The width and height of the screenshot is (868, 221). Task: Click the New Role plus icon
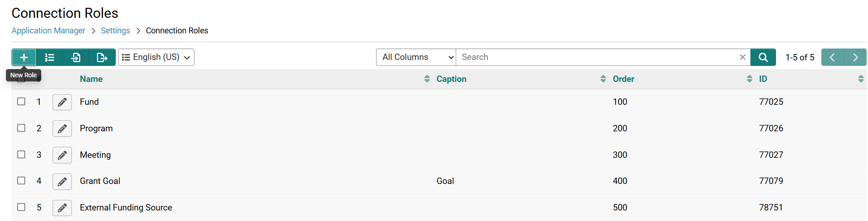point(24,57)
